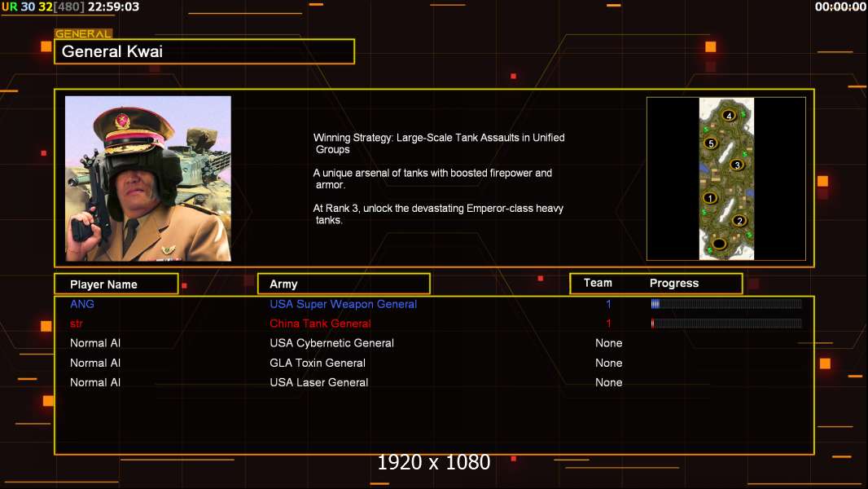This screenshot has height=489, width=868.
Task: Click the UR 30 32 stats overlay
Action: click(43, 7)
